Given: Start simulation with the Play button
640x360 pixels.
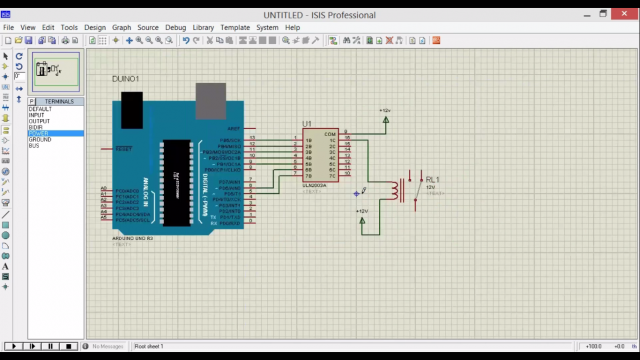Looking at the screenshot, I should pos(13,346).
